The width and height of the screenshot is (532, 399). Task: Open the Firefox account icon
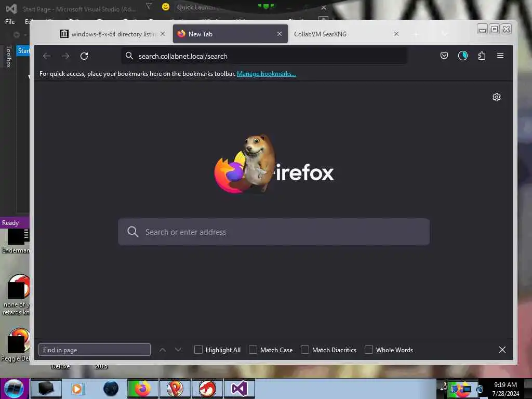(x=463, y=56)
